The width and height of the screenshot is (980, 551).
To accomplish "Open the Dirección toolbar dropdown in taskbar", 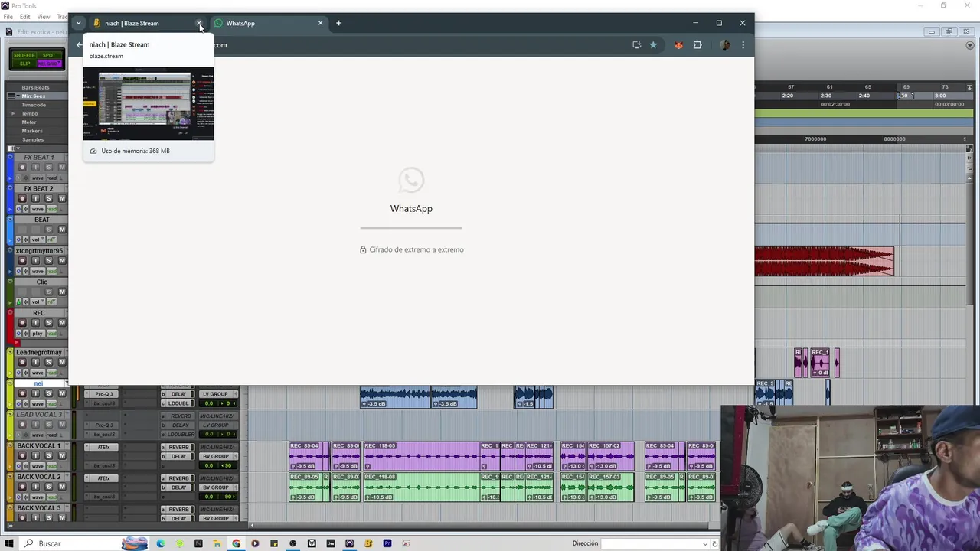I will coord(704,543).
